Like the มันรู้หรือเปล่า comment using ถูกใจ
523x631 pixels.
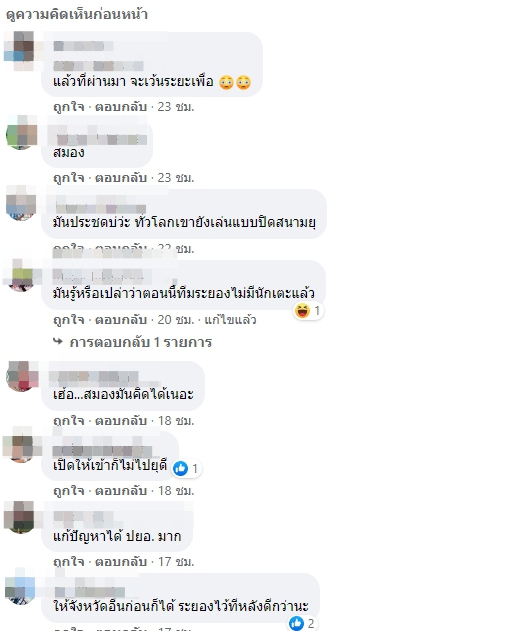pyautogui.click(x=69, y=320)
